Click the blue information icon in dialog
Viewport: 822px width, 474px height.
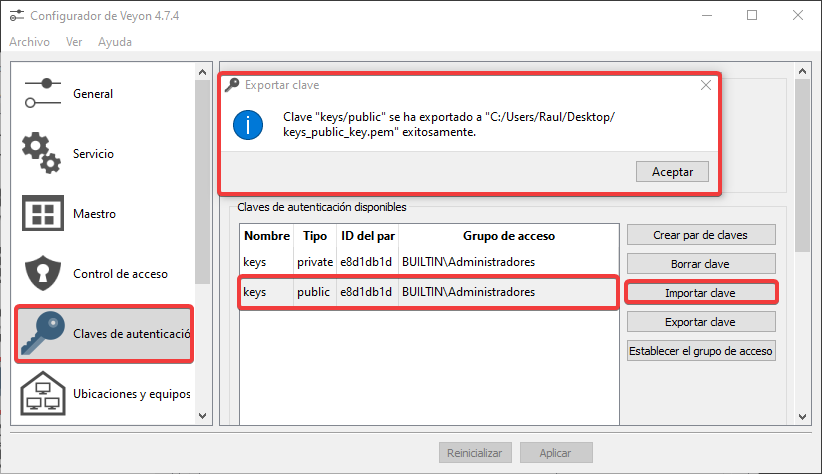pyautogui.click(x=247, y=124)
